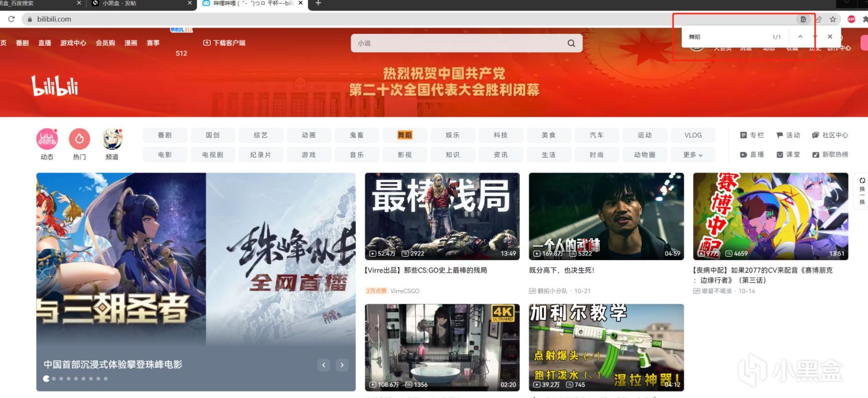
Task: Click the search magnifier icon
Action: 571,43
